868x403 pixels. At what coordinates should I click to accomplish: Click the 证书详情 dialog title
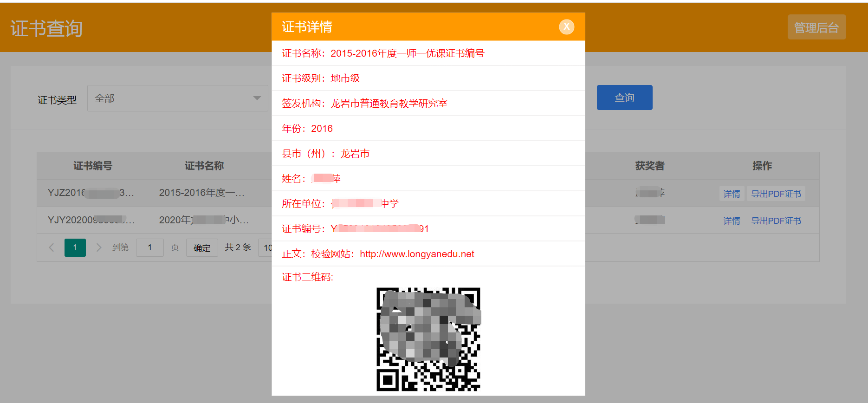307,27
